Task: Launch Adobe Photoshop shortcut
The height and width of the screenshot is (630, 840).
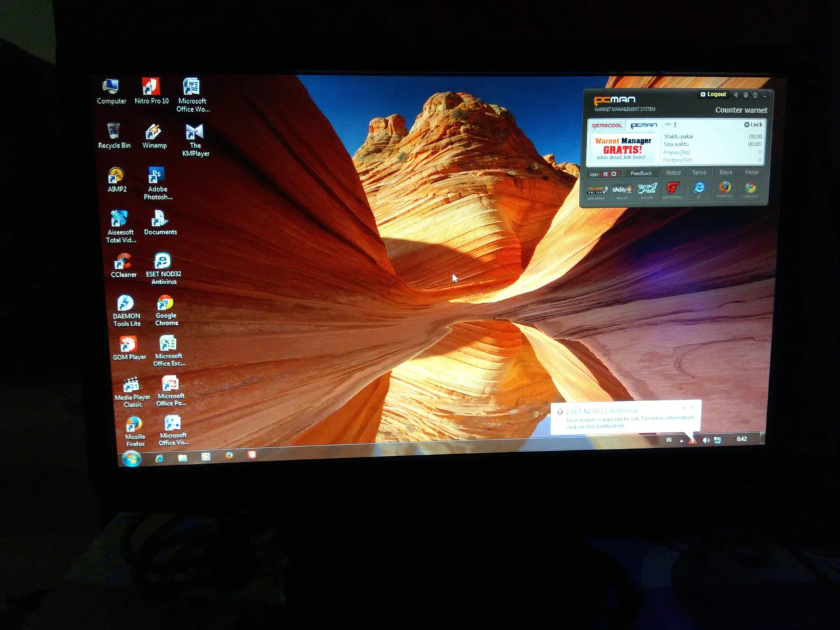Action: (157, 183)
